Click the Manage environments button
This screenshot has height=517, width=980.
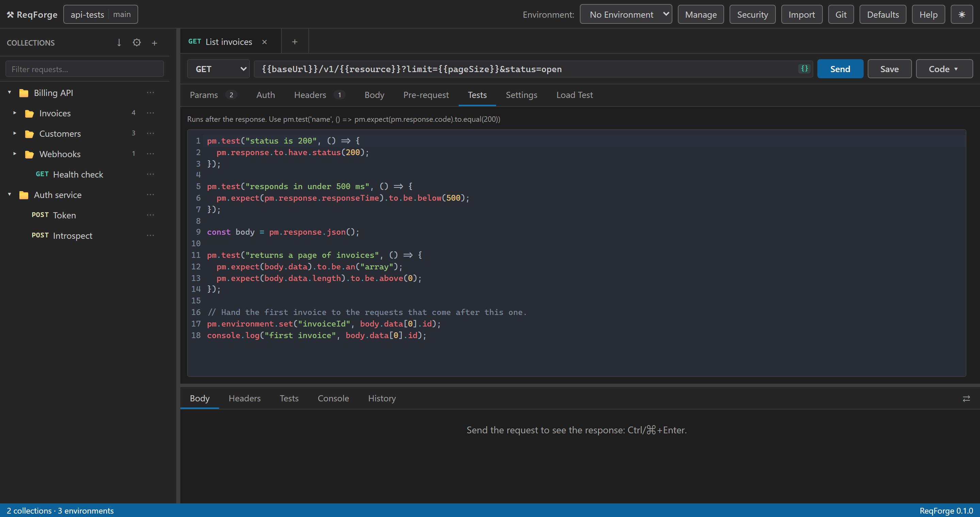701,14
